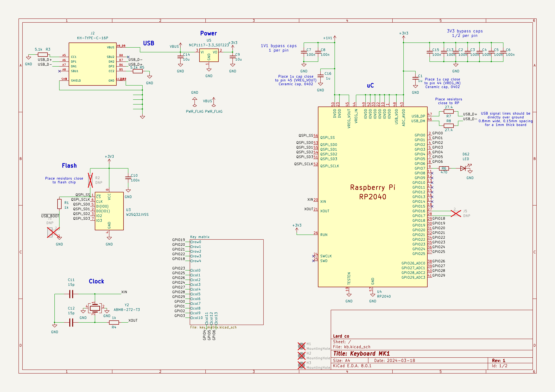This screenshot has width=555, height=392.
Task: Click the crossed-out J5 DNP connector
Action: 456,213
